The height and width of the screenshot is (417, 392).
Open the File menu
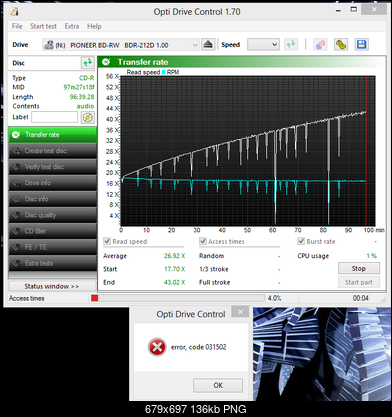(x=17, y=26)
